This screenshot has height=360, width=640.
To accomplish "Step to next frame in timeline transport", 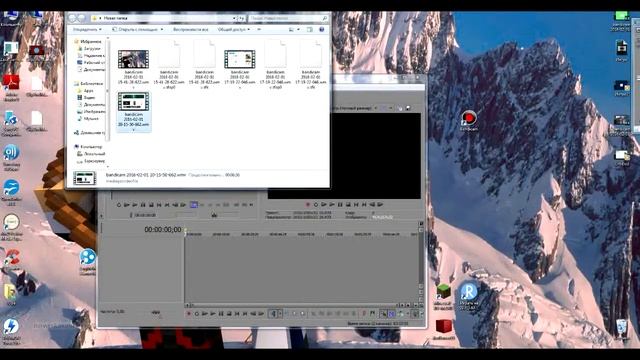I will pyautogui.click(x=261, y=313).
